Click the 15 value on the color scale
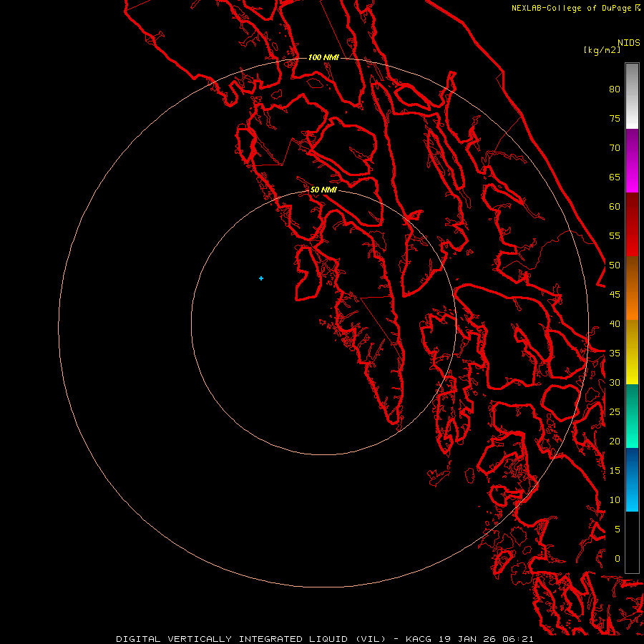The image size is (644, 644). pos(615,470)
